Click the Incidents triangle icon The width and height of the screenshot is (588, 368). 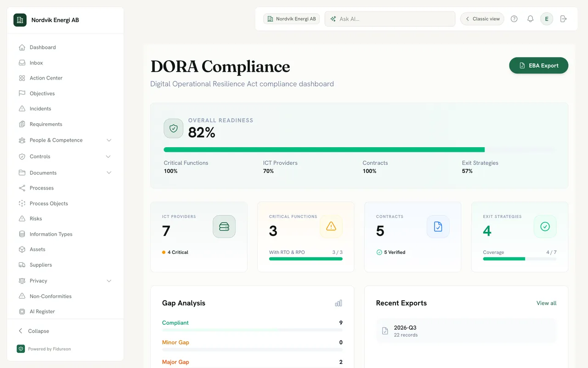(22, 109)
